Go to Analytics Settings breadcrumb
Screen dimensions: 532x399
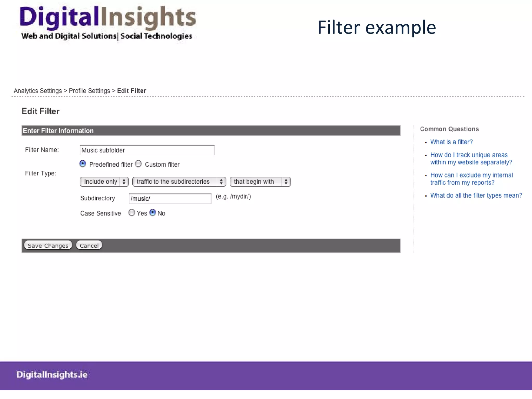(38, 91)
